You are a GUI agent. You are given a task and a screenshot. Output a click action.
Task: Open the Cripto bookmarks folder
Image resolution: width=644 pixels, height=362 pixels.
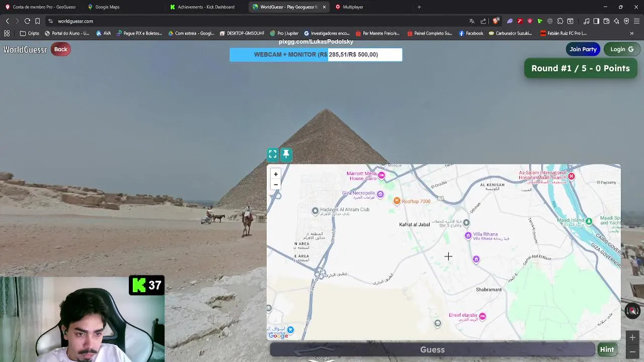click(29, 33)
